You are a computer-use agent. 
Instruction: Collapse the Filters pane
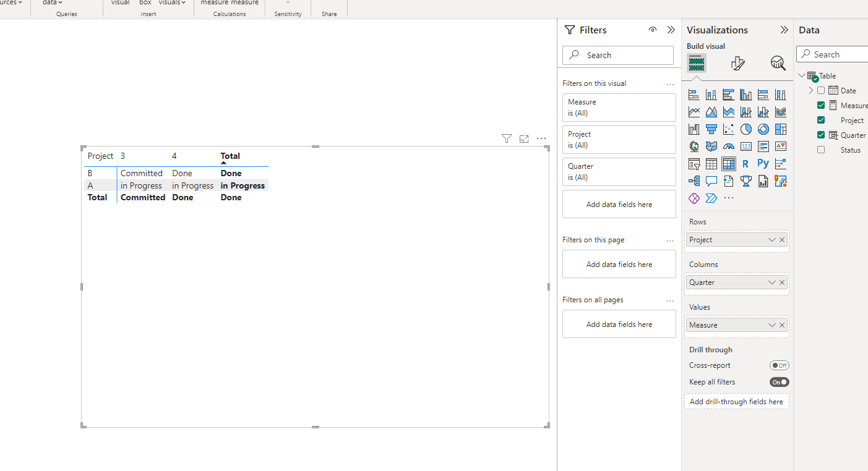click(x=671, y=30)
